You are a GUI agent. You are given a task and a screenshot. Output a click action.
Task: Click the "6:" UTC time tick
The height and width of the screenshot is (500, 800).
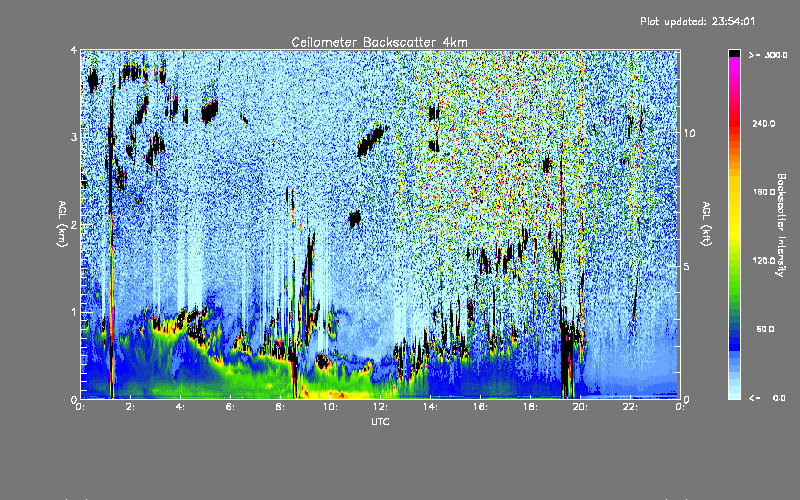(x=230, y=407)
